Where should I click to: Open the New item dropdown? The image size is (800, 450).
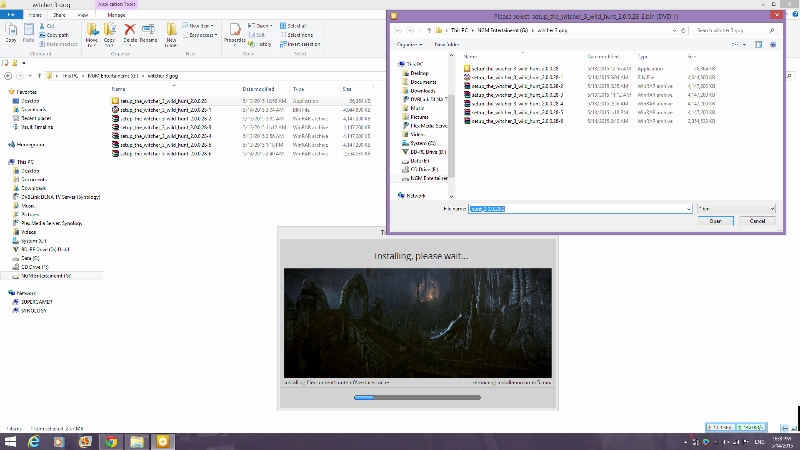click(198, 26)
